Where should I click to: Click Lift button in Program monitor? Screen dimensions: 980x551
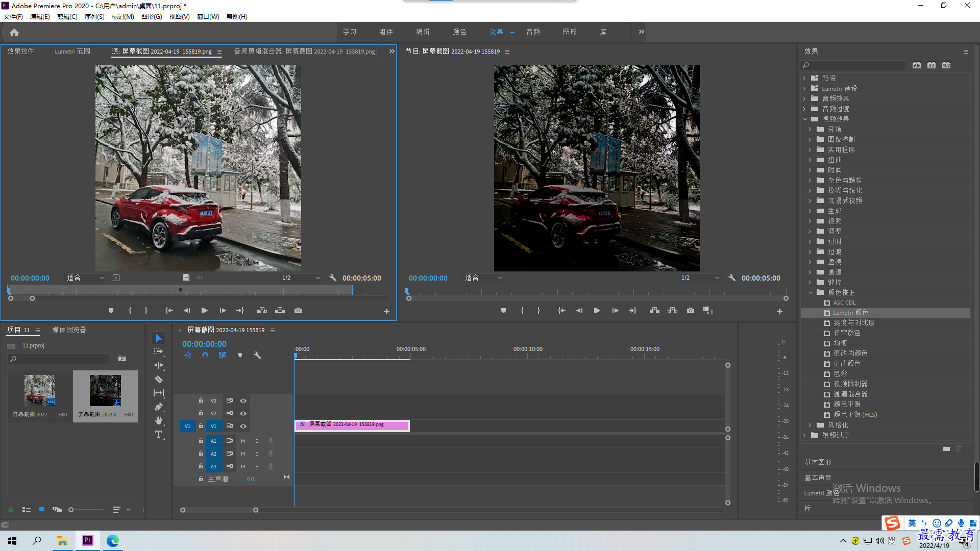tap(654, 311)
